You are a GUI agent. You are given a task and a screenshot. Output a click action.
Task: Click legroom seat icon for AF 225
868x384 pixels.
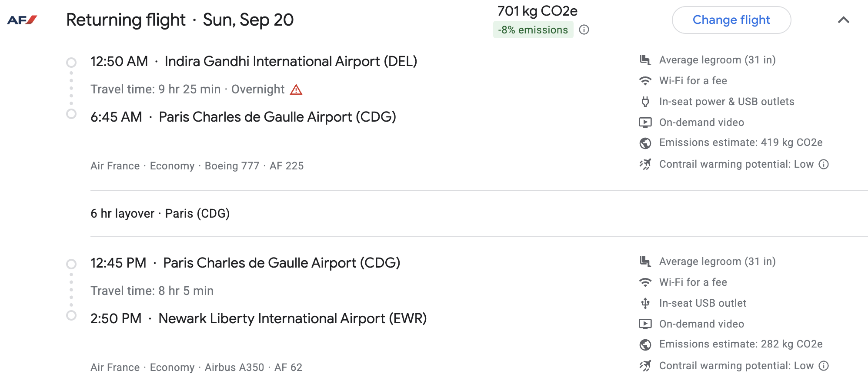[645, 60]
